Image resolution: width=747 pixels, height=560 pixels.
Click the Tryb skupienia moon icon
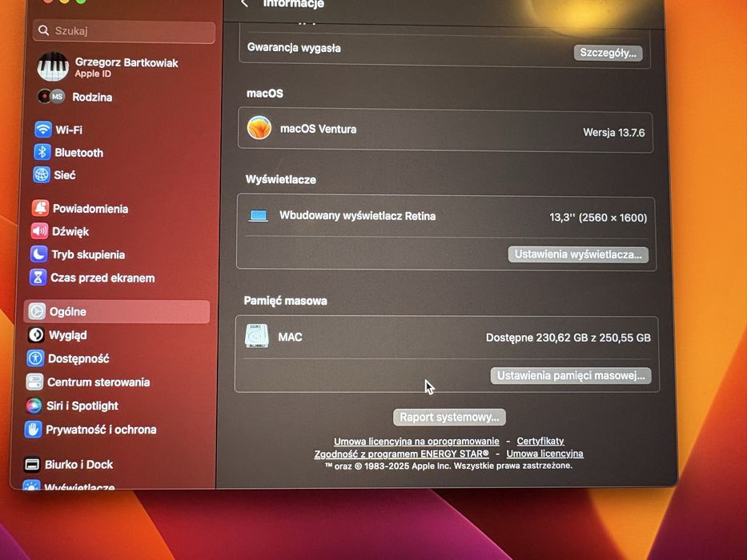point(38,254)
